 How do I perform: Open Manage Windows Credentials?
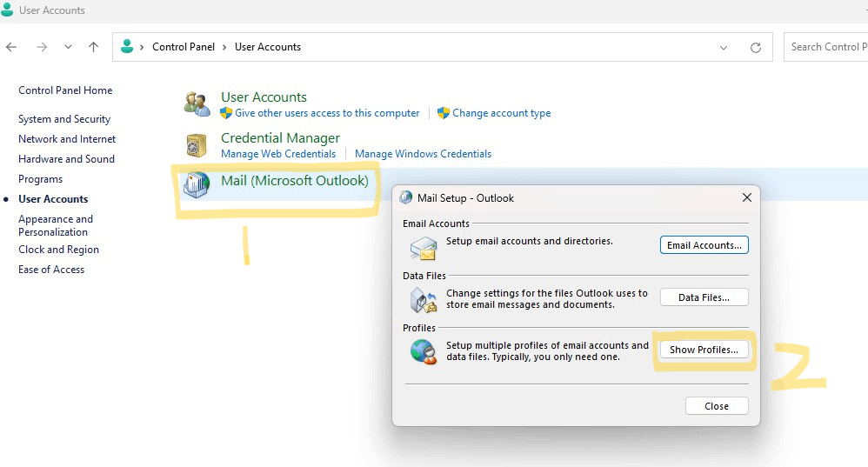423,154
